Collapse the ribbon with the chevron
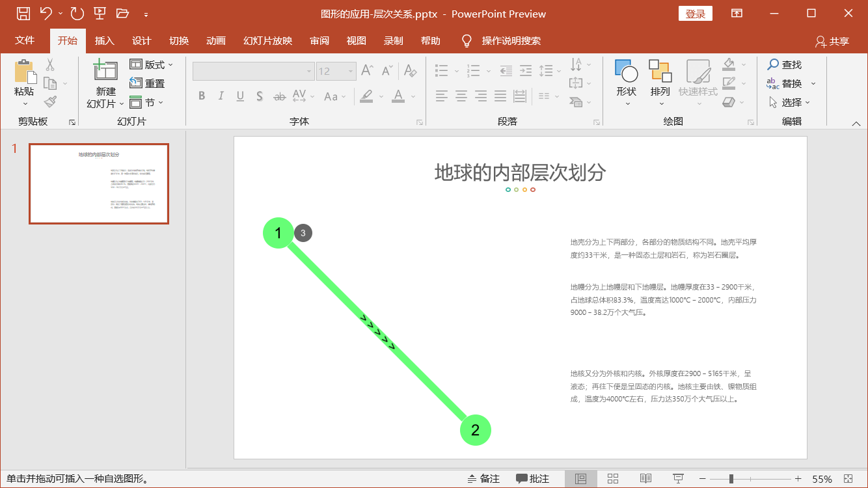 pos(856,123)
